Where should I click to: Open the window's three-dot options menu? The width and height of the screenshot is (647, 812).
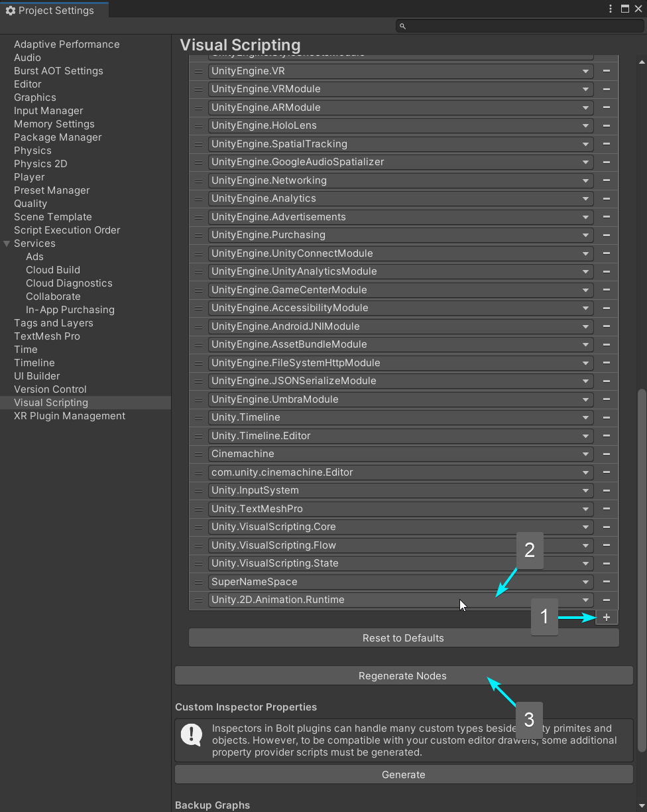click(x=611, y=9)
